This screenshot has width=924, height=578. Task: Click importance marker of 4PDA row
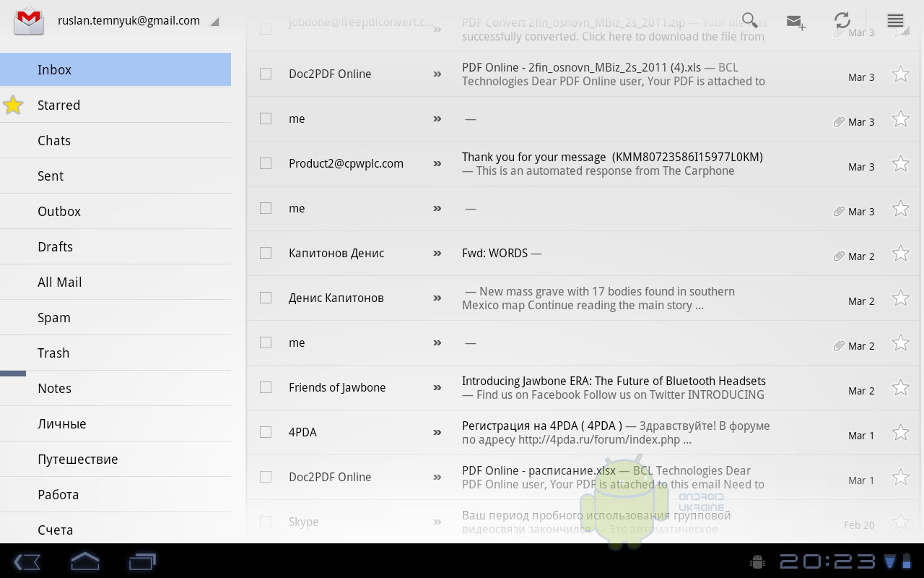point(437,432)
